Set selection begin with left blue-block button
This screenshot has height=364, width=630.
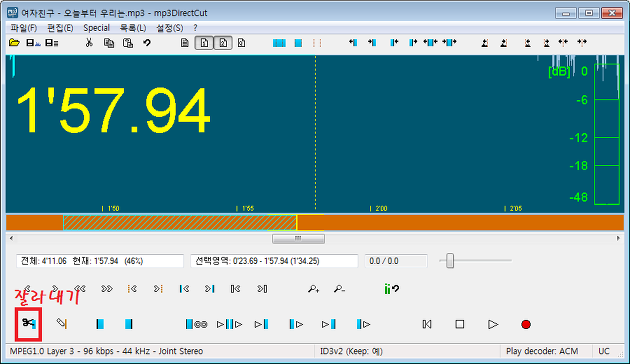point(100,324)
